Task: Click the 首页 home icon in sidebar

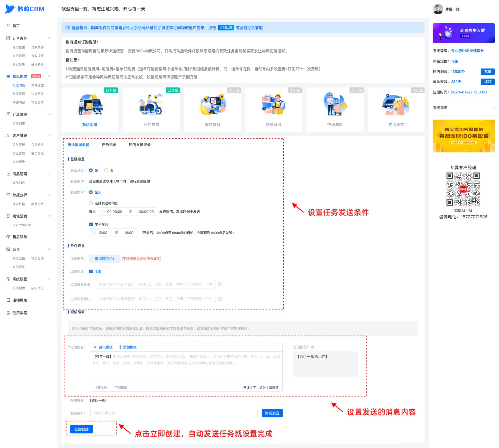Action: point(8,26)
